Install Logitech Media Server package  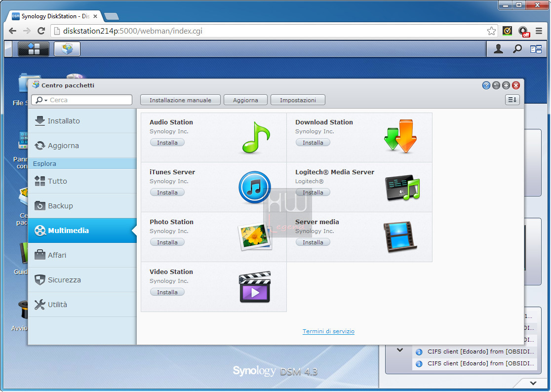tap(313, 193)
